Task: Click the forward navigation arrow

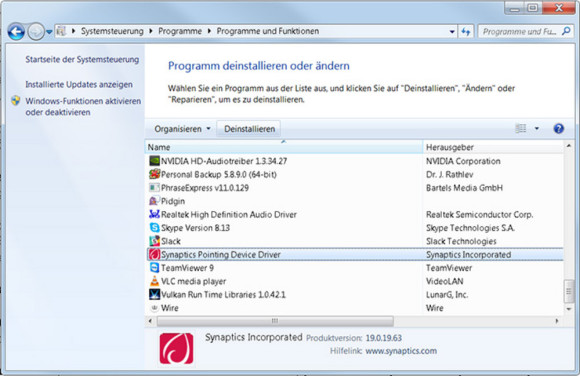Action: pos(36,32)
